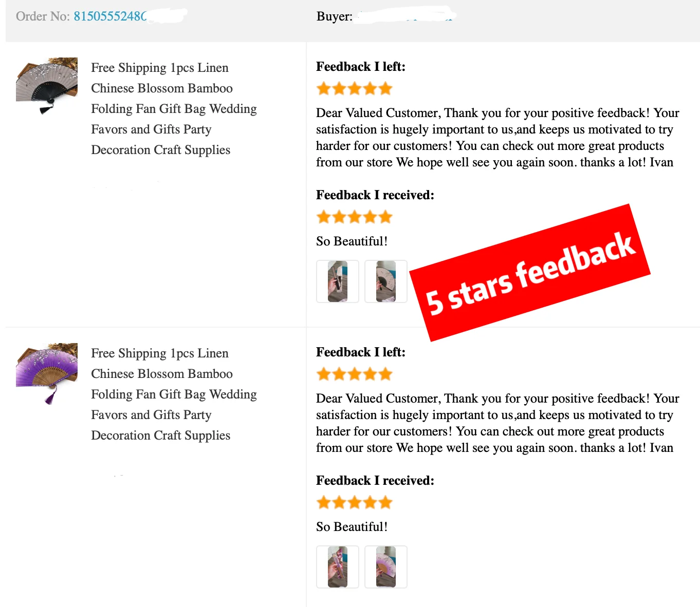Open the purple folding fan product image
The width and height of the screenshot is (700, 607).
point(47,373)
